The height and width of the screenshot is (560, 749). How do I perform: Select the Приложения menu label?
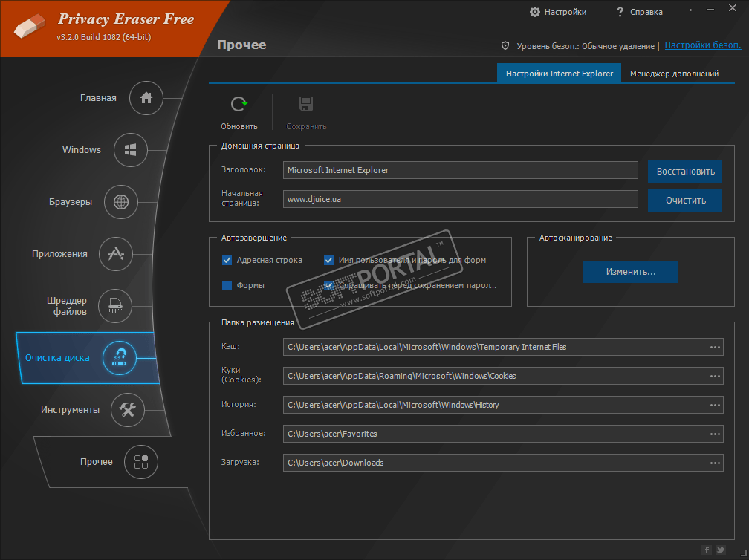[x=59, y=254]
